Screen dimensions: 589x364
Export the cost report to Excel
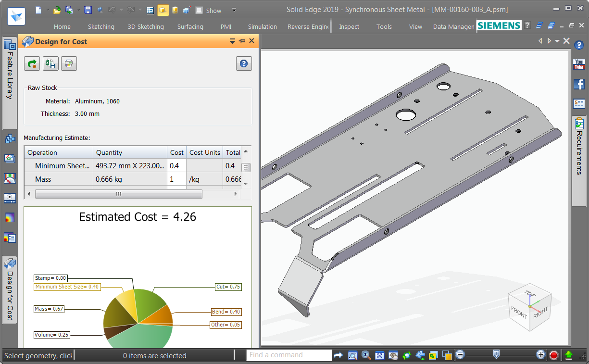pyautogui.click(x=50, y=63)
